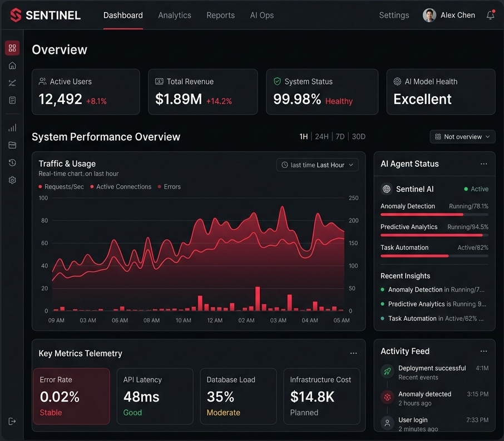Click the Active/82% status text
Viewport: 504px width, 441px height.
pos(473,247)
